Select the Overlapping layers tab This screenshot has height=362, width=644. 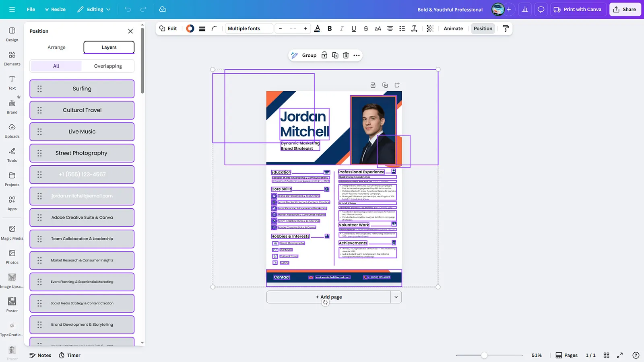click(x=108, y=66)
